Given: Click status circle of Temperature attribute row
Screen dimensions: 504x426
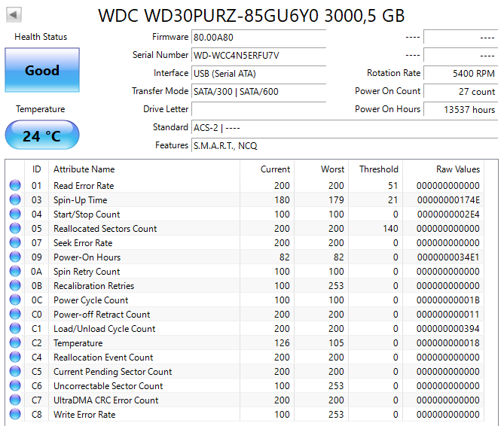Looking at the screenshot, I should [15, 342].
